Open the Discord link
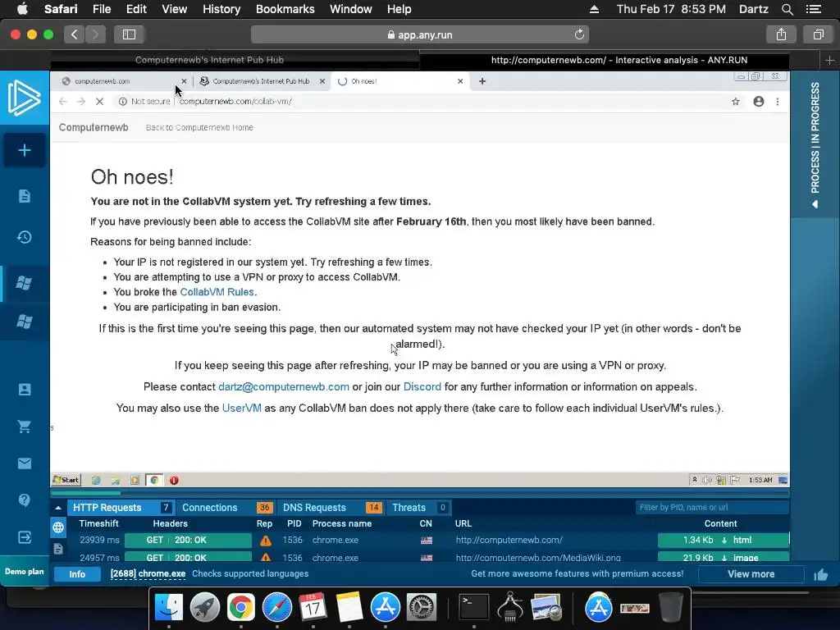 click(x=422, y=387)
